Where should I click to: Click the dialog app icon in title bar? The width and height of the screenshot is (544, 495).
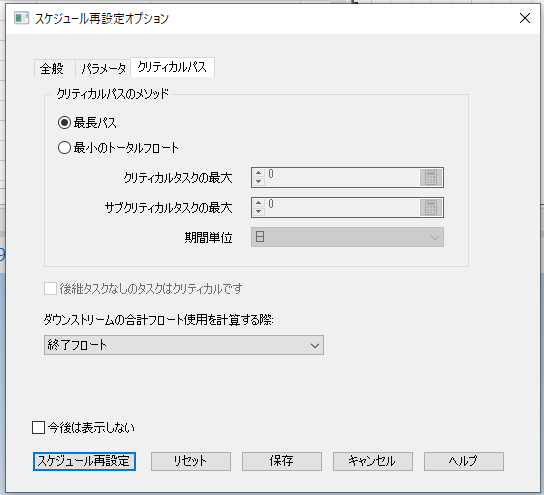[21, 18]
